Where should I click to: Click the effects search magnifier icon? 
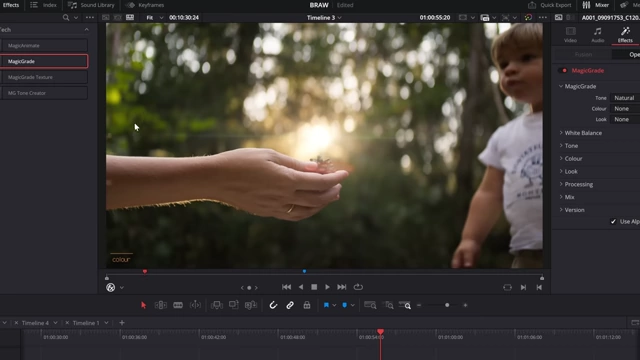(66, 18)
